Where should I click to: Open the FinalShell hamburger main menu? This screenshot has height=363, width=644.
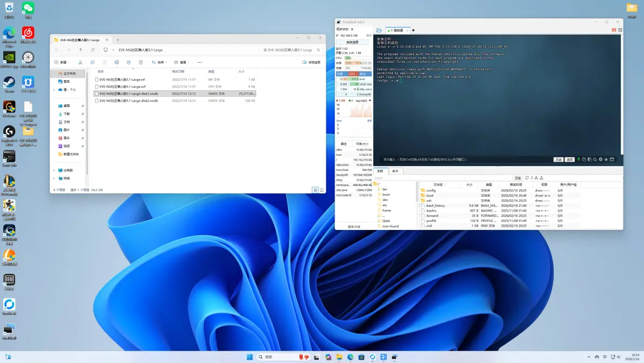[620, 30]
